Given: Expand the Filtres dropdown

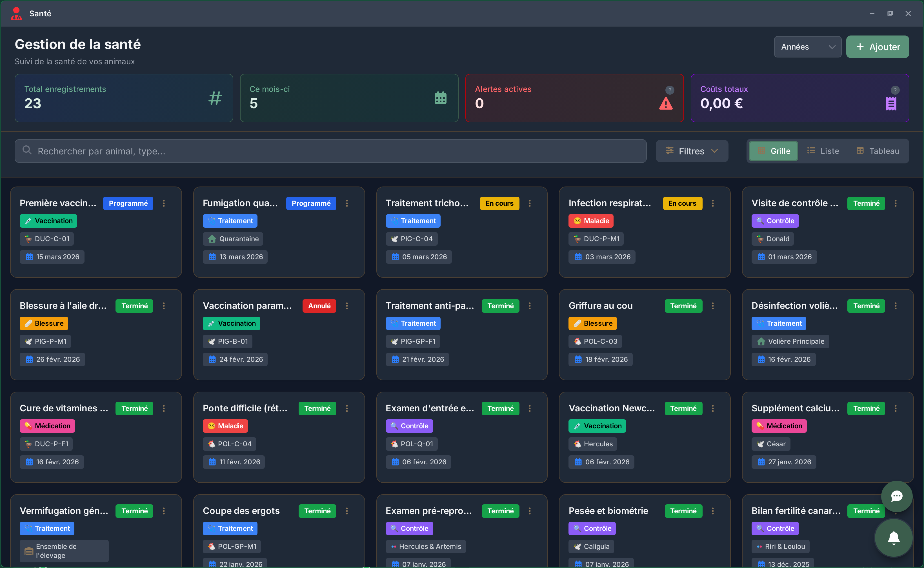Looking at the screenshot, I should [x=692, y=151].
